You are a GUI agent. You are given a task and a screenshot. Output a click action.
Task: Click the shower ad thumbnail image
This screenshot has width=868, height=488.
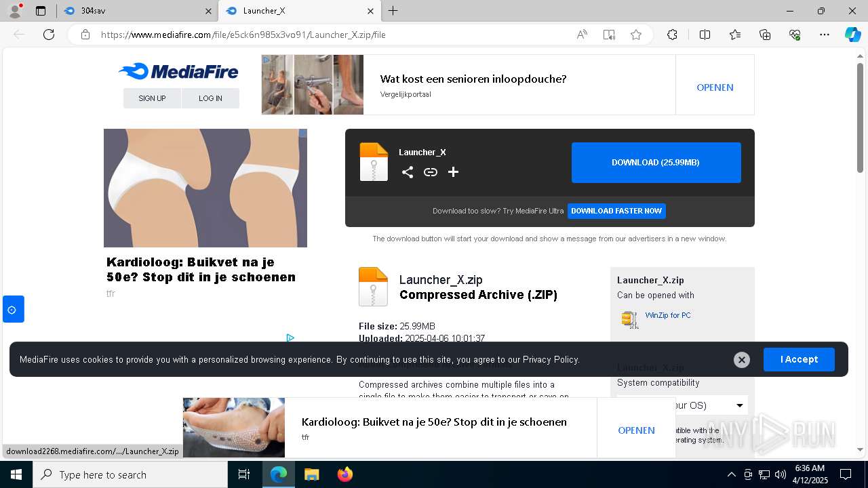(313, 85)
